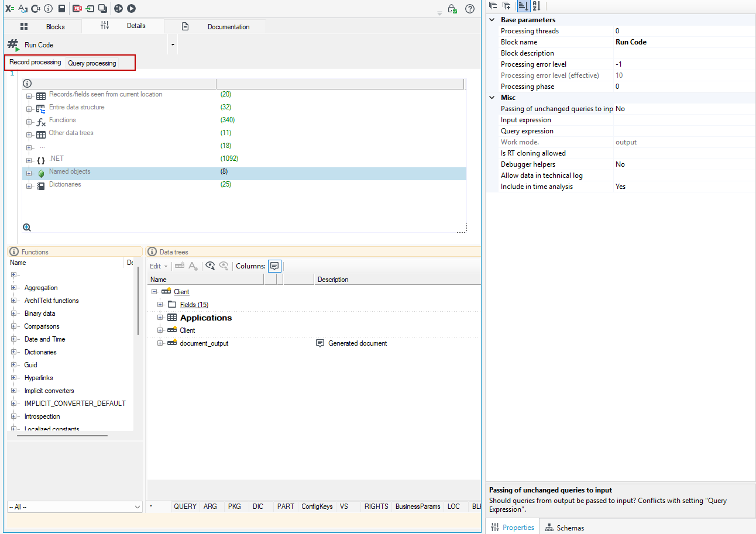
Task: Click the overlapping squares copy icon
Action: pos(102,9)
